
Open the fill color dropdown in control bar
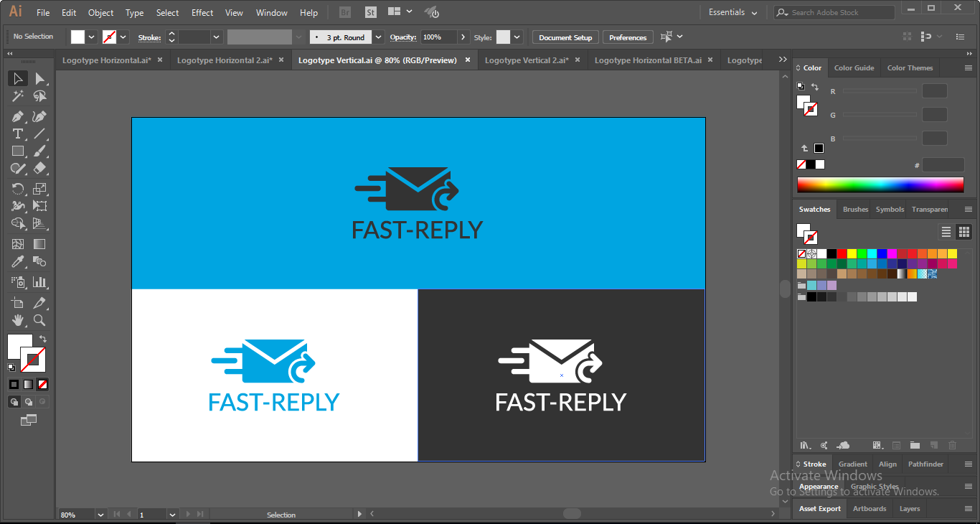(92, 37)
